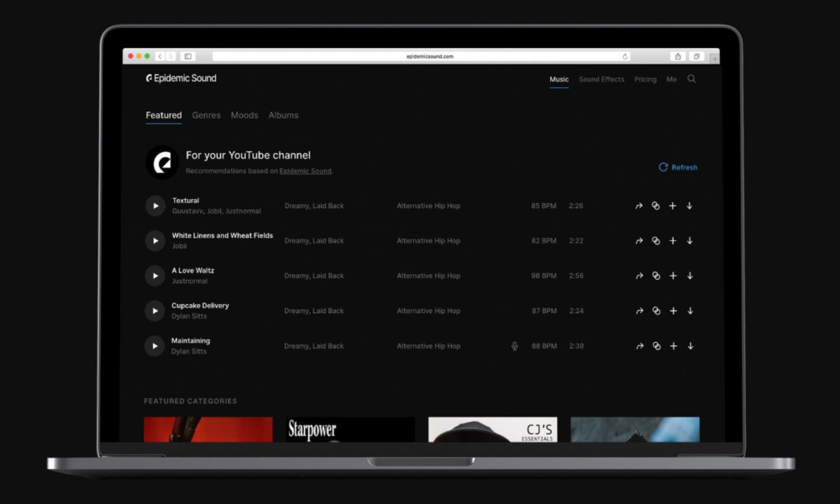Image resolution: width=840 pixels, height=504 pixels.
Task: Open the Safari share menu
Action: click(678, 56)
